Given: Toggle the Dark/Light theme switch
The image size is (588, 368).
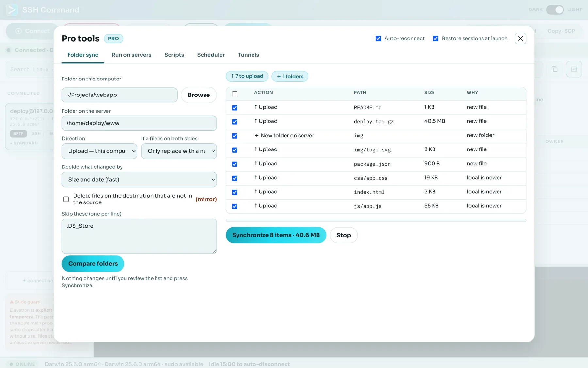Looking at the screenshot, I should [x=555, y=10].
